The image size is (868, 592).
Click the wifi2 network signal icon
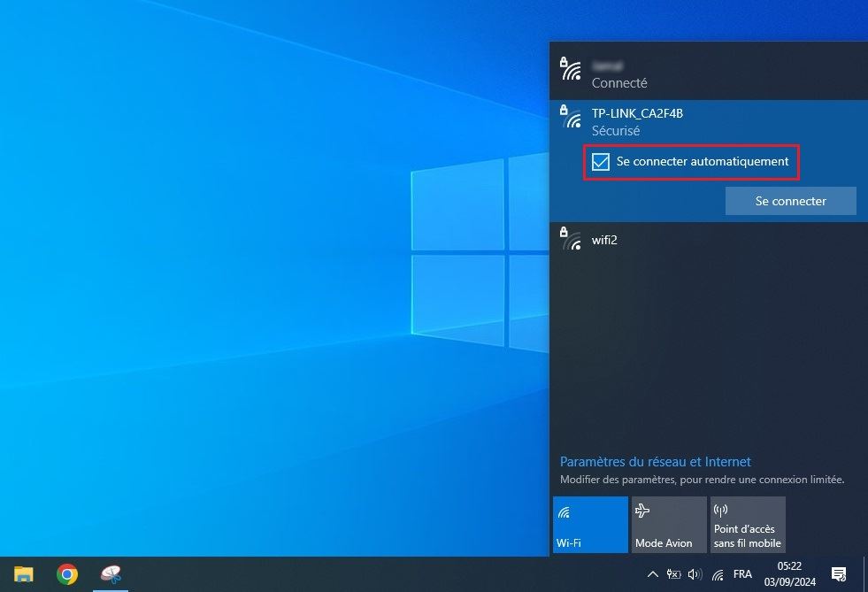(x=571, y=239)
